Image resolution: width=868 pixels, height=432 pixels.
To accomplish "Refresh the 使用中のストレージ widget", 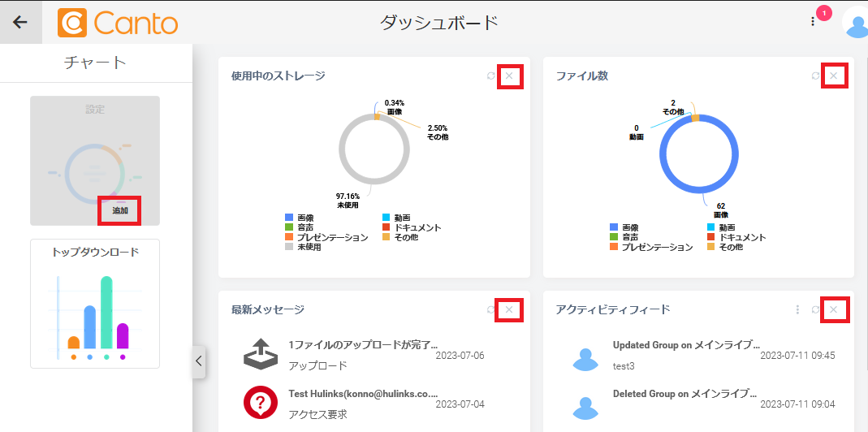I will click(490, 76).
